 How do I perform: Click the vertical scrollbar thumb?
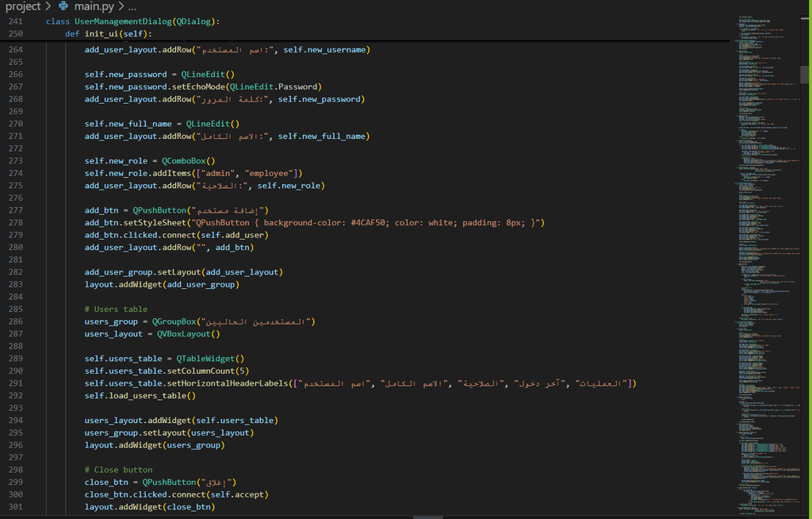pos(805,74)
